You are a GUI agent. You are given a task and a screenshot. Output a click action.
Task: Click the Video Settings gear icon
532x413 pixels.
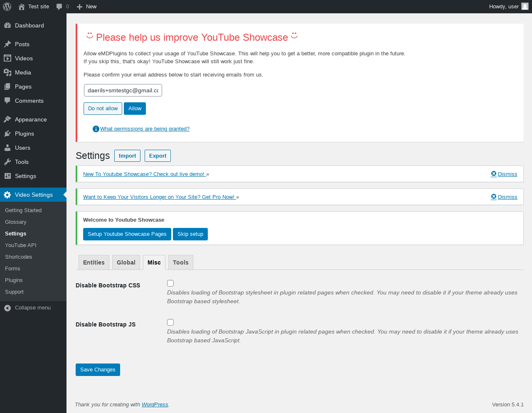(7, 195)
